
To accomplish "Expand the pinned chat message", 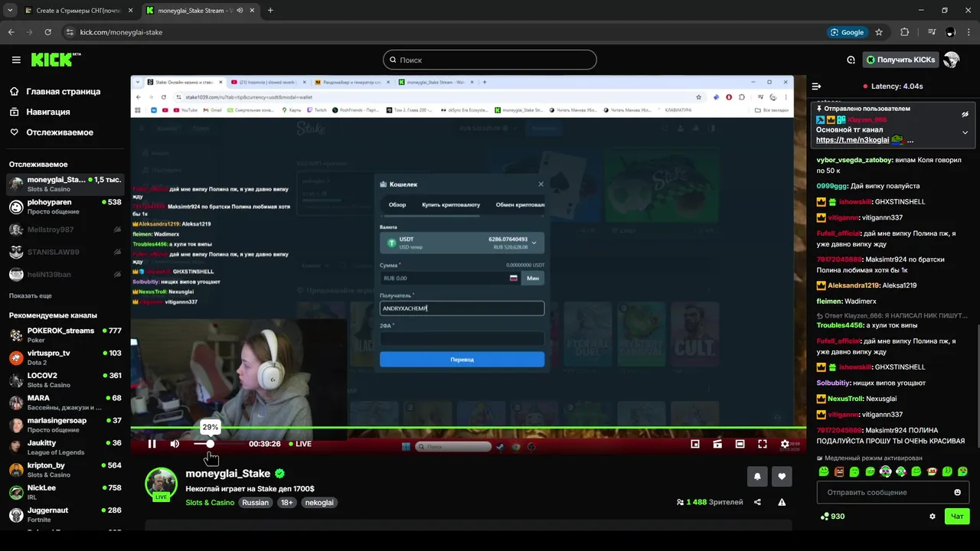I will tap(965, 132).
